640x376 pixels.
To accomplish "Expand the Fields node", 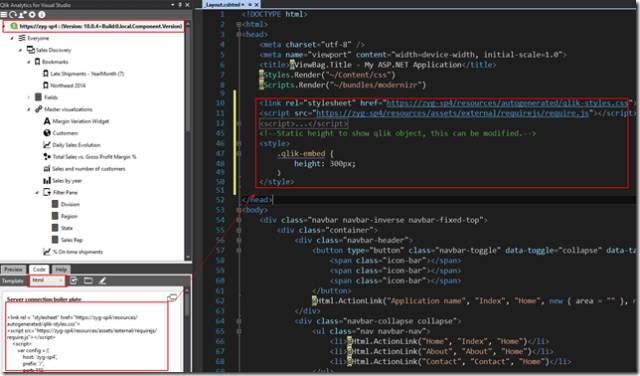I will click(x=29, y=97).
